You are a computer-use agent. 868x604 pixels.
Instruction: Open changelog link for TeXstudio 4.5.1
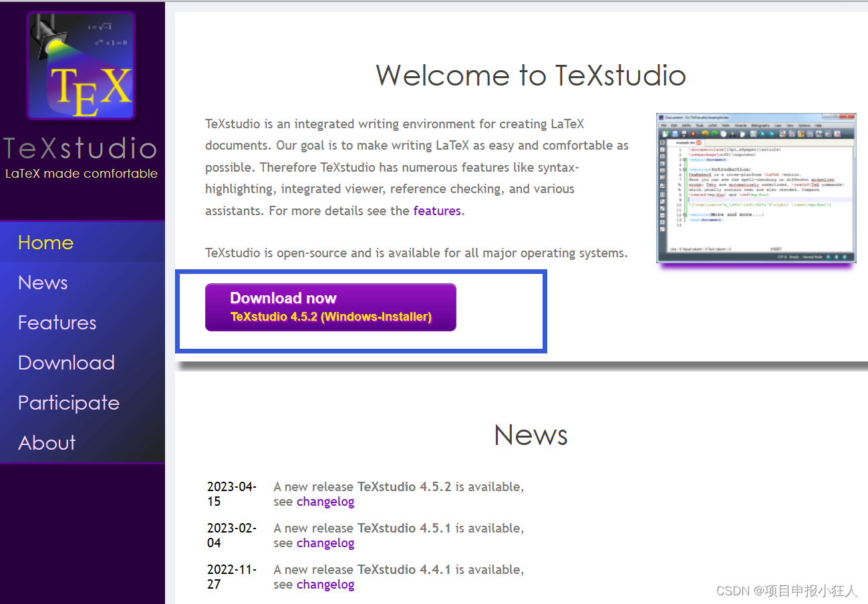click(x=325, y=543)
